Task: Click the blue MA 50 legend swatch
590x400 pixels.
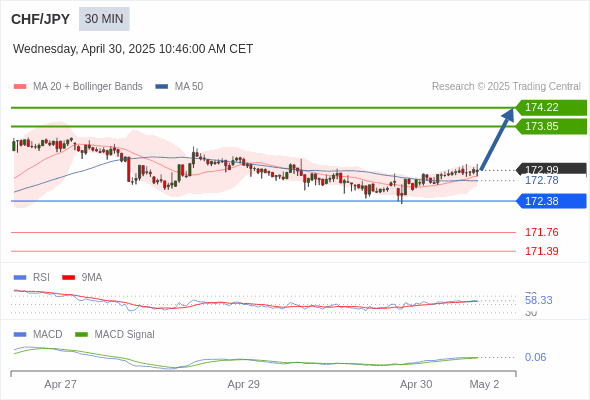Action: 162,87
